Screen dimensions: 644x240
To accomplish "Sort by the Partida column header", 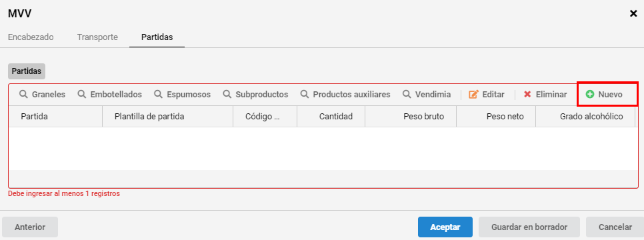I will coord(55,116).
